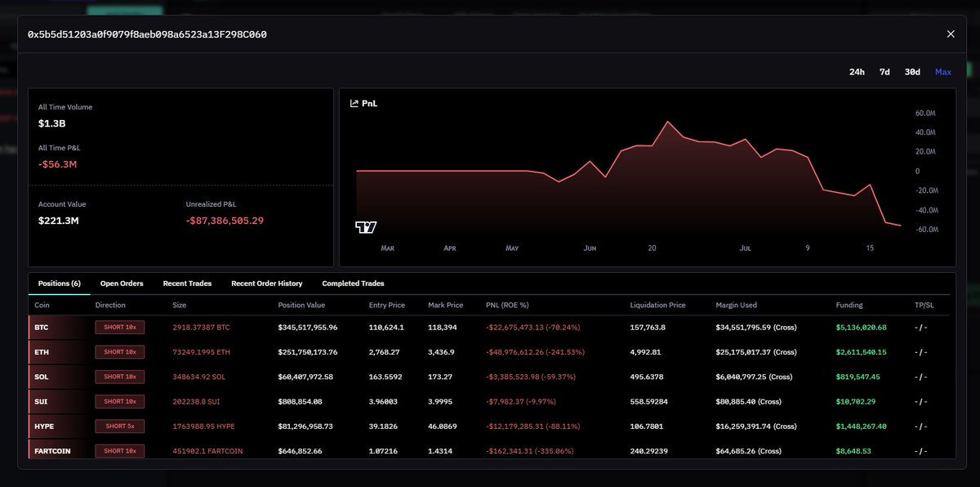Click ETH position value $251,750,173.76

point(308,352)
